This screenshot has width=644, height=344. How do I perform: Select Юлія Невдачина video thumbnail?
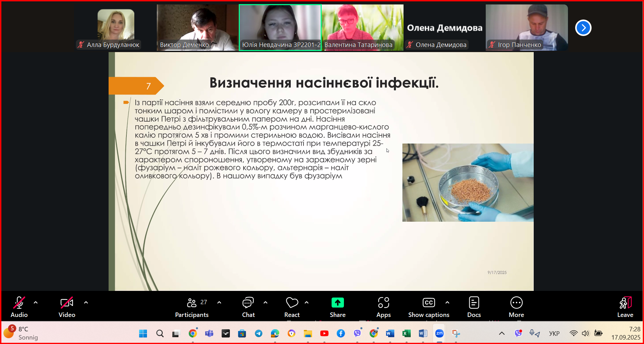click(x=280, y=27)
